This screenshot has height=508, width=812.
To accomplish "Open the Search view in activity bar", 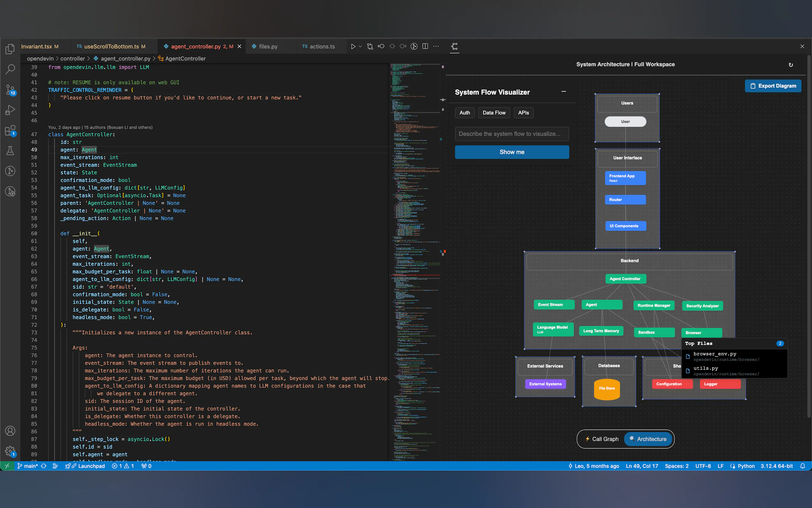I will tap(10, 69).
